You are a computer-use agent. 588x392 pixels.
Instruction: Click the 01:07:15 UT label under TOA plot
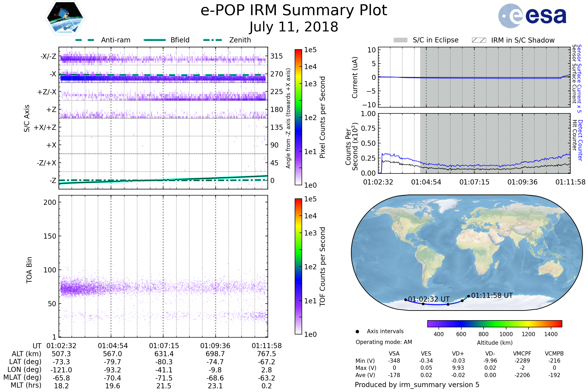(x=164, y=346)
